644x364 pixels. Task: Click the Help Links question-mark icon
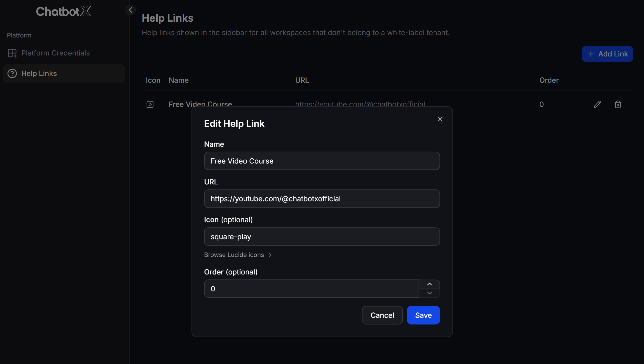(12, 73)
